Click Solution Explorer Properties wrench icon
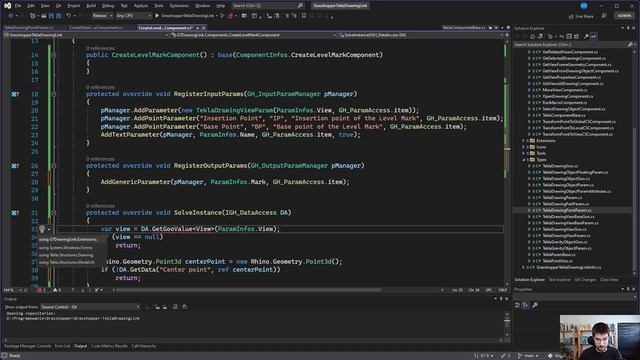Viewport: 640px width, 360px height. point(586,36)
